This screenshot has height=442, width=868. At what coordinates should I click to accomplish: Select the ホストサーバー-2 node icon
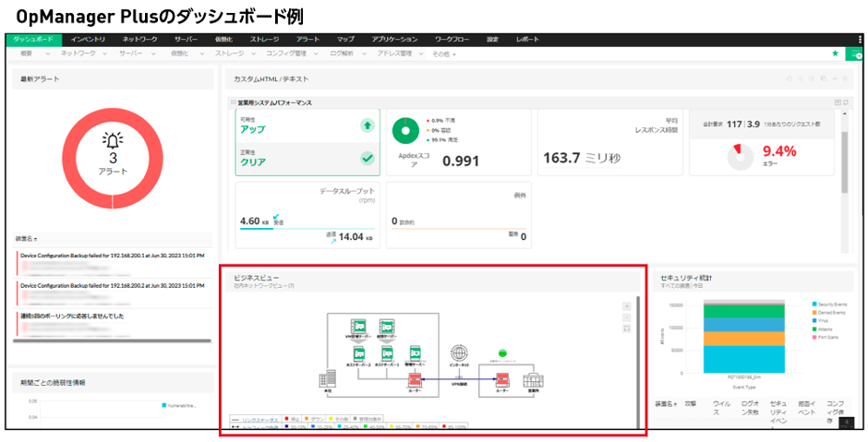tap(358, 352)
